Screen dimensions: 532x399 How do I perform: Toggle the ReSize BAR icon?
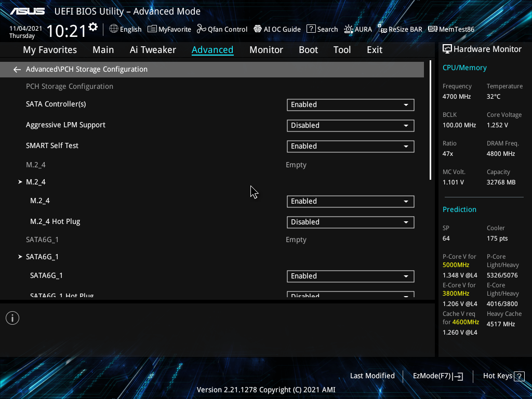(x=382, y=29)
